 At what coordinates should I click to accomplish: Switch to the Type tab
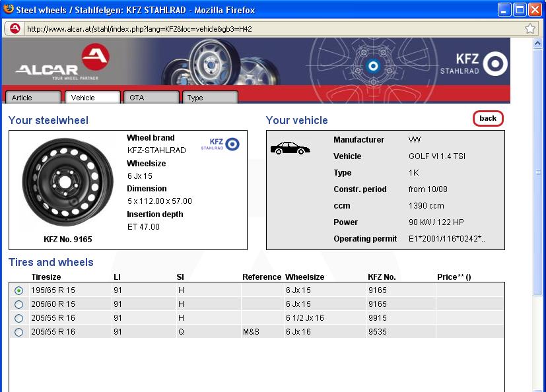[211, 98]
